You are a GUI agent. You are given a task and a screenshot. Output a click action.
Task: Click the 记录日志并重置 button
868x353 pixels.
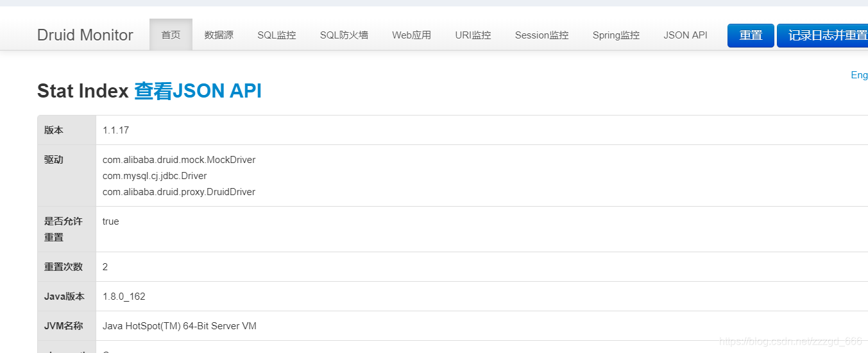coord(822,35)
